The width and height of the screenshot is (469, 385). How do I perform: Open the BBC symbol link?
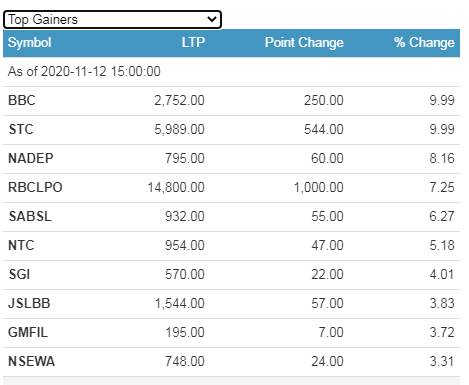pos(22,100)
